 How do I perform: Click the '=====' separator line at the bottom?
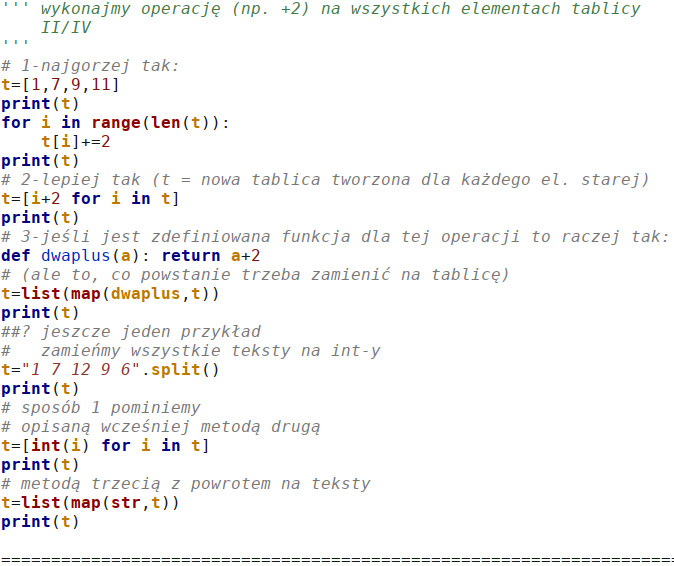pyautogui.click(x=337, y=556)
